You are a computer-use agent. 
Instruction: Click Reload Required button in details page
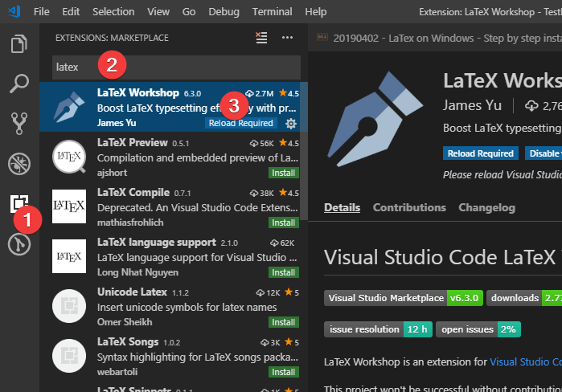click(x=480, y=153)
